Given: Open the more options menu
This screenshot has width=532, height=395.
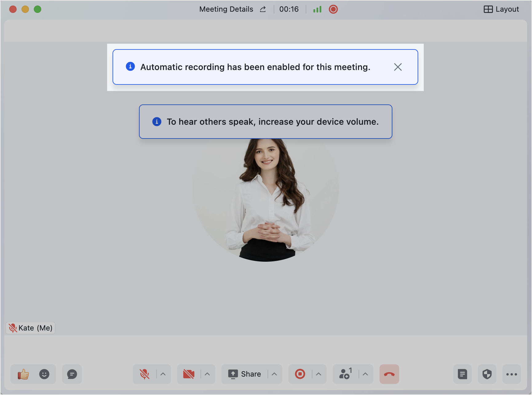Looking at the screenshot, I should point(512,374).
